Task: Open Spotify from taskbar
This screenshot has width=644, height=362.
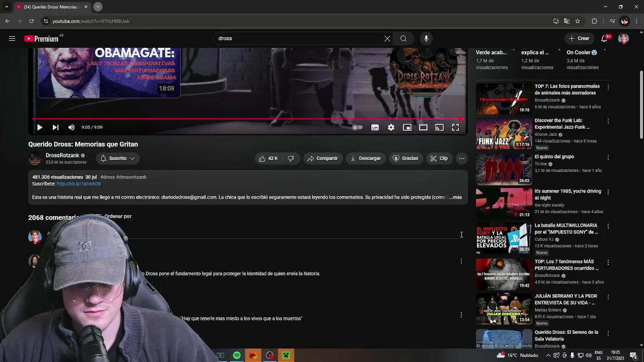Action: (236, 355)
